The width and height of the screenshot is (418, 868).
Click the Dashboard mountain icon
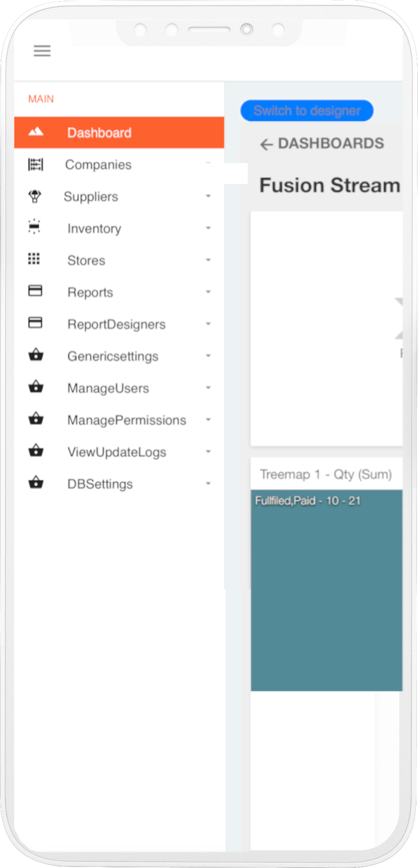pos(35,132)
